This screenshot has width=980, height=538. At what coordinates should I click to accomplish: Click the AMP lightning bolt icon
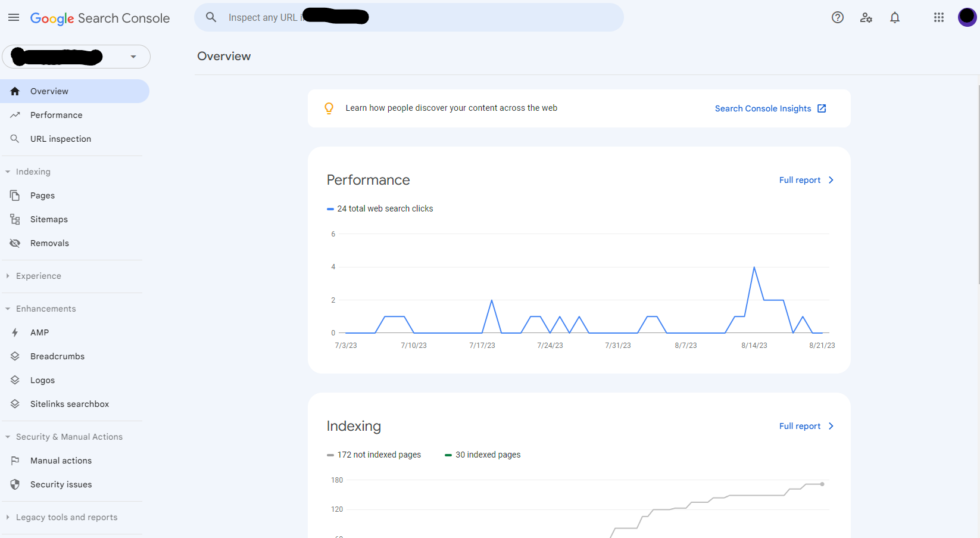[15, 332]
